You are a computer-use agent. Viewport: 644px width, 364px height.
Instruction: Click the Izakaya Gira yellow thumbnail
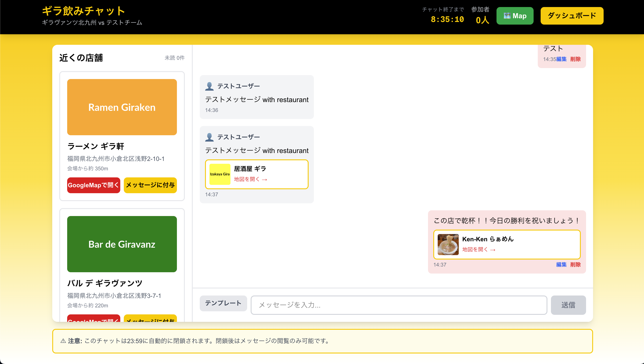pyautogui.click(x=219, y=174)
